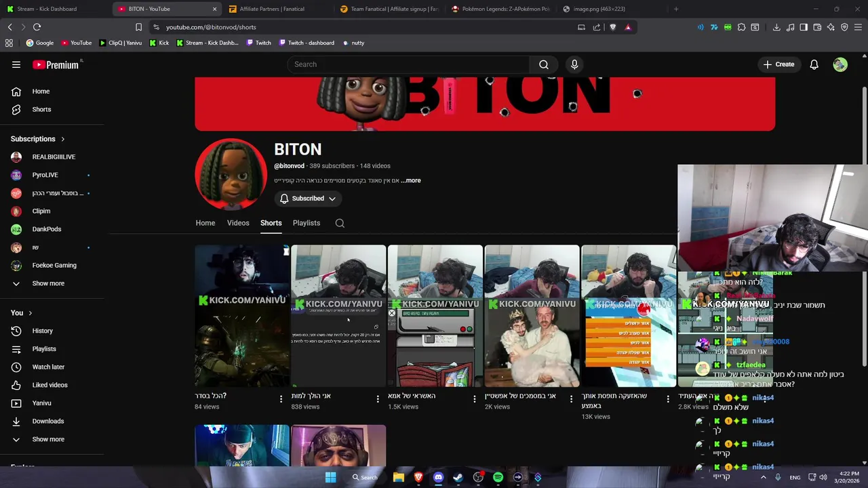Viewport: 868px width, 488px height.
Task: Open options for 'אני במסמכים של אפשטיין' short
Action: [x=571, y=399]
